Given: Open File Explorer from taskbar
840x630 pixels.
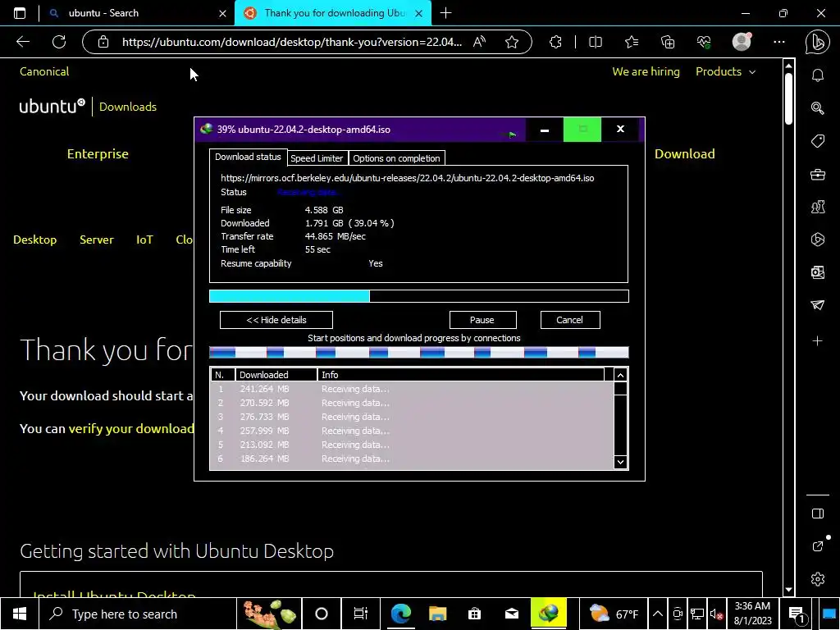Looking at the screenshot, I should (x=438, y=614).
